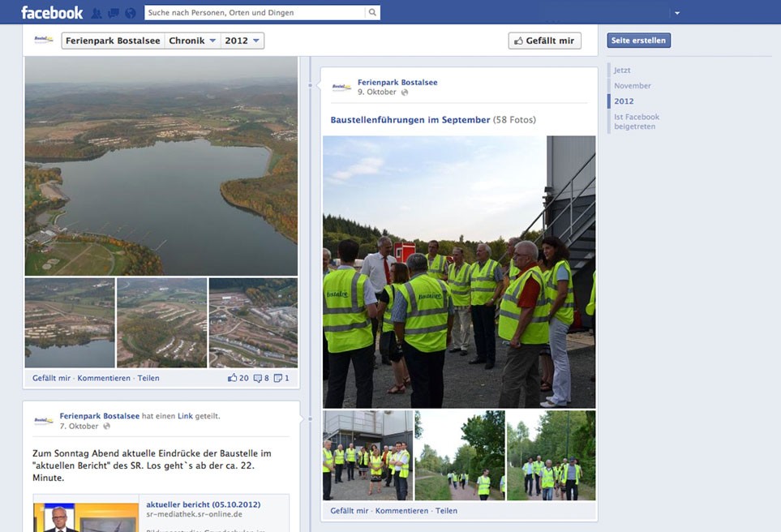781x532 pixels.
Task: Focus the Facebook search field
Action: pos(255,12)
